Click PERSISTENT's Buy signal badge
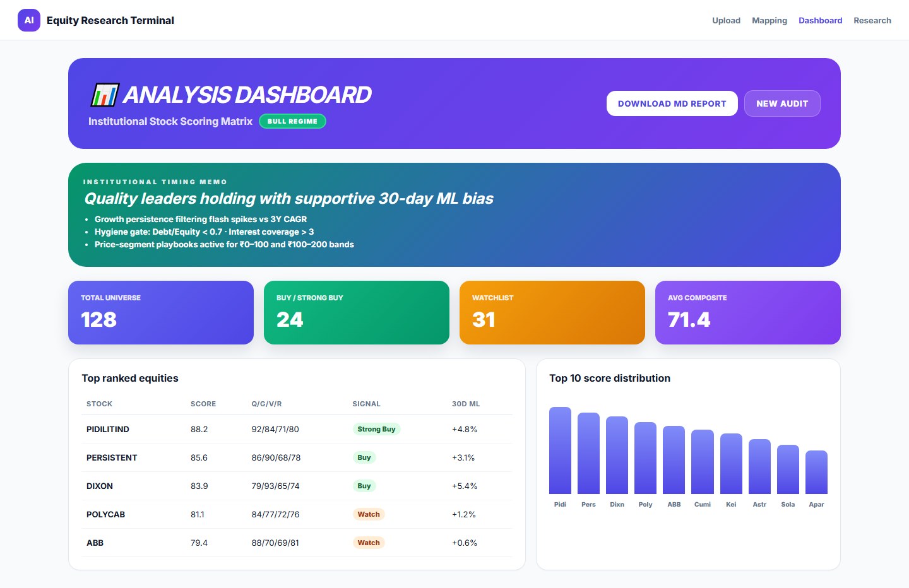Viewport: 909px width, 588px height. coord(364,457)
